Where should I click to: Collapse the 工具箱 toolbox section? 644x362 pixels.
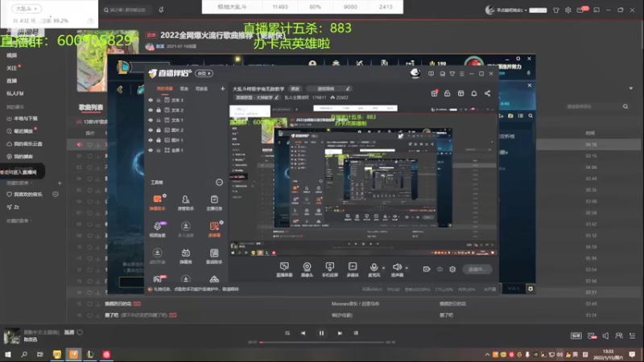click(x=219, y=183)
